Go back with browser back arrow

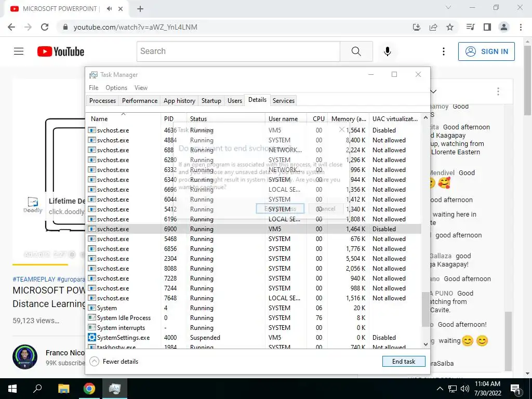click(11, 27)
